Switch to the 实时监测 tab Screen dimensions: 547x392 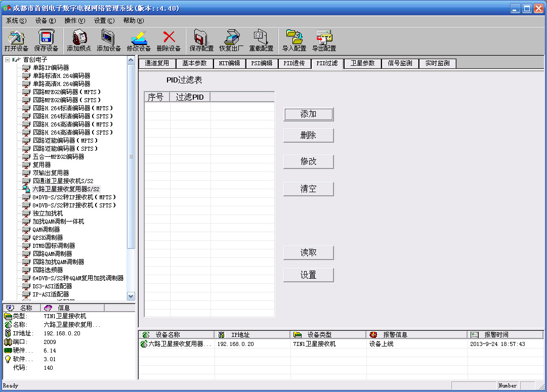pyautogui.click(x=437, y=63)
